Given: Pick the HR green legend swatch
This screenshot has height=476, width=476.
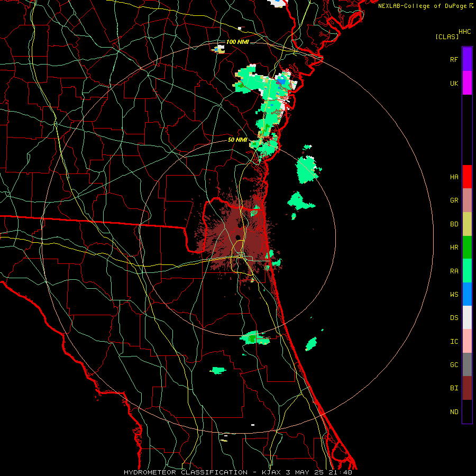Looking at the screenshot, I should [x=467, y=248].
